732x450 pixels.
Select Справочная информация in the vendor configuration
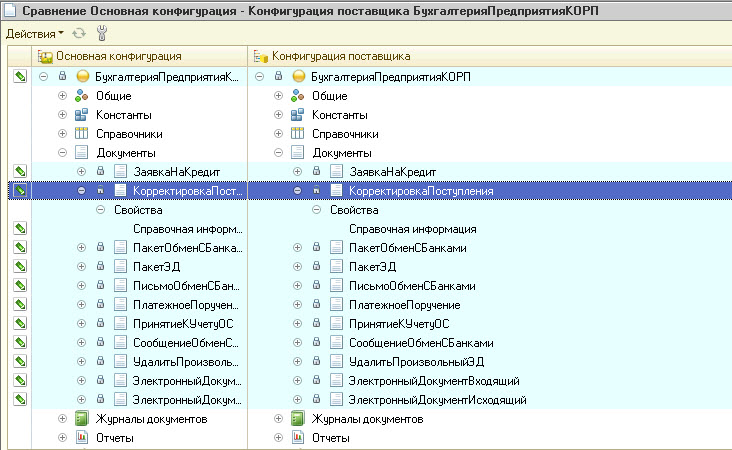coord(413,229)
